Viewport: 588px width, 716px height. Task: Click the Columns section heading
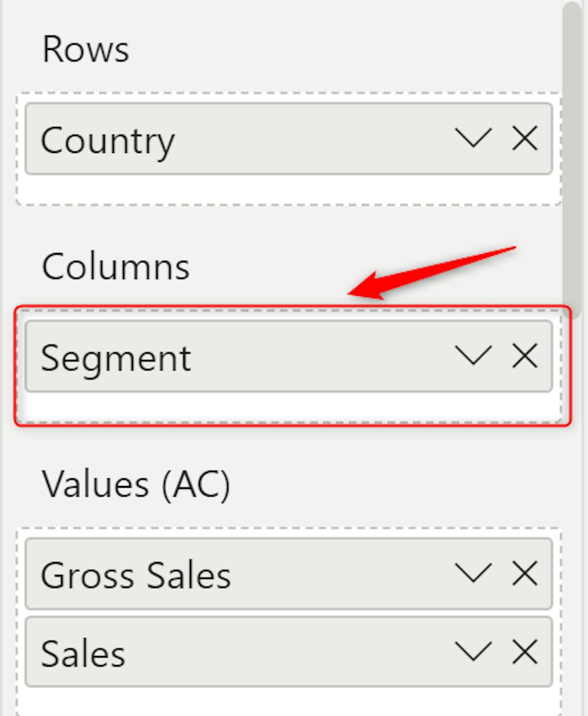(116, 267)
